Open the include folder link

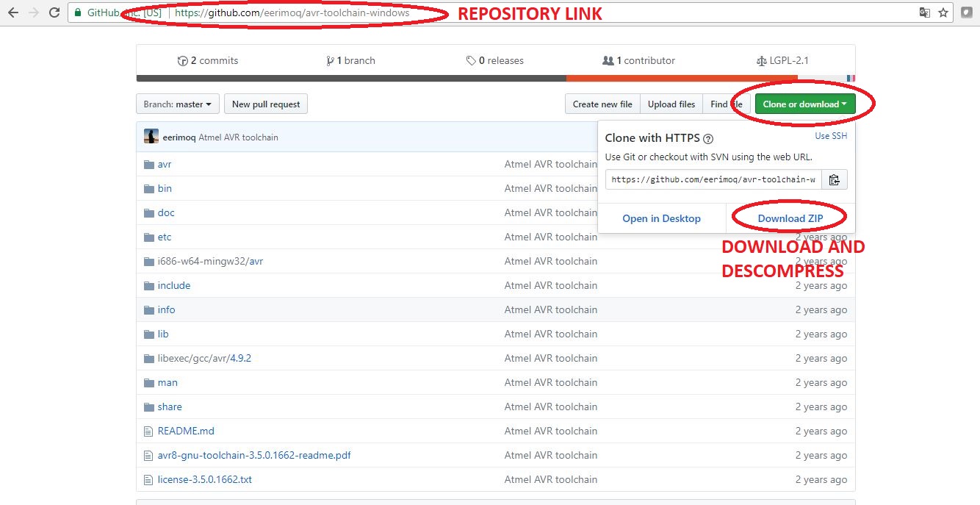click(x=174, y=286)
